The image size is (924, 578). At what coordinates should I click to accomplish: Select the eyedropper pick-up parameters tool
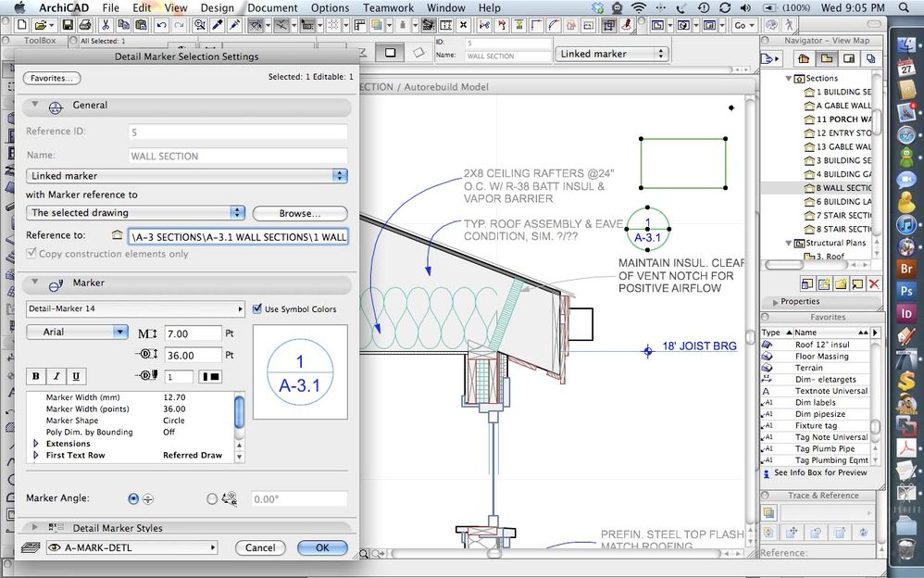pos(217,26)
